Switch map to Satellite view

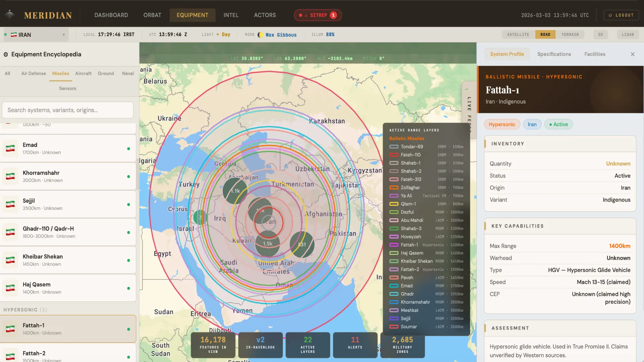pyautogui.click(x=518, y=35)
